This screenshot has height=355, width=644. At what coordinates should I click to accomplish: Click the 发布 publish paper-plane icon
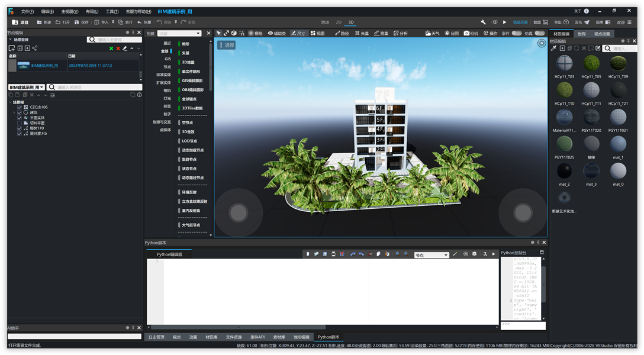(x=587, y=22)
